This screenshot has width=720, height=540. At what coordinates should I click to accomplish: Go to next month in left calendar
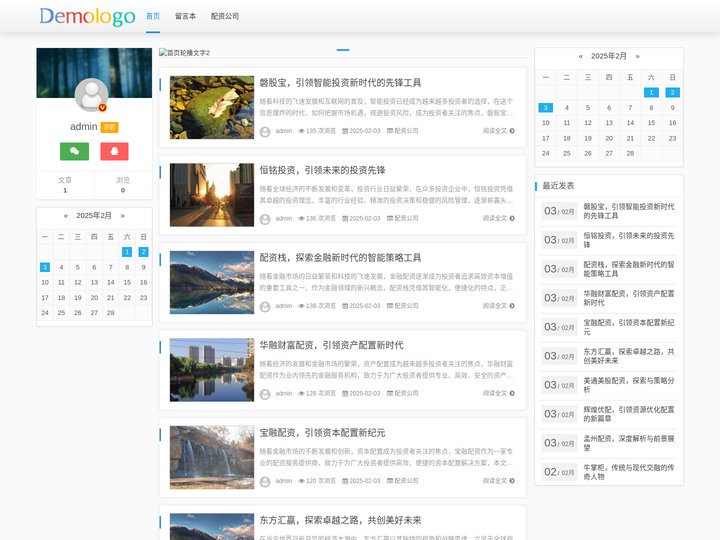123,216
